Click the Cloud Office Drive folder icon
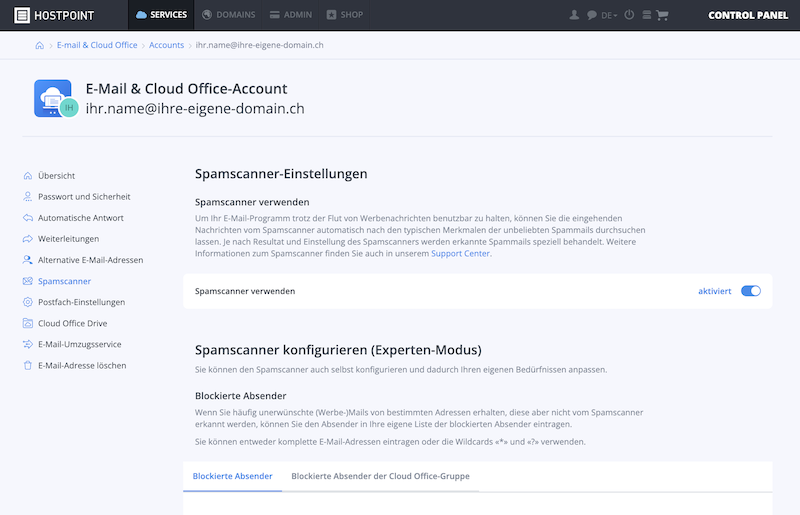This screenshot has width=800, height=515. click(x=28, y=323)
